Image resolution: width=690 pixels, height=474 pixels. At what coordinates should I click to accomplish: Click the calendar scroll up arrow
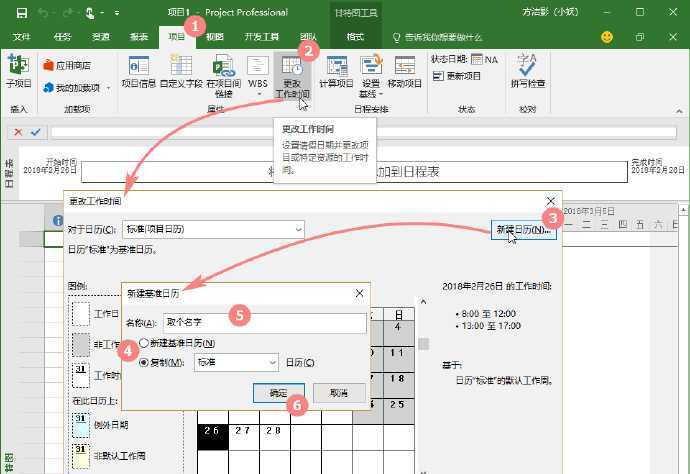(423, 302)
